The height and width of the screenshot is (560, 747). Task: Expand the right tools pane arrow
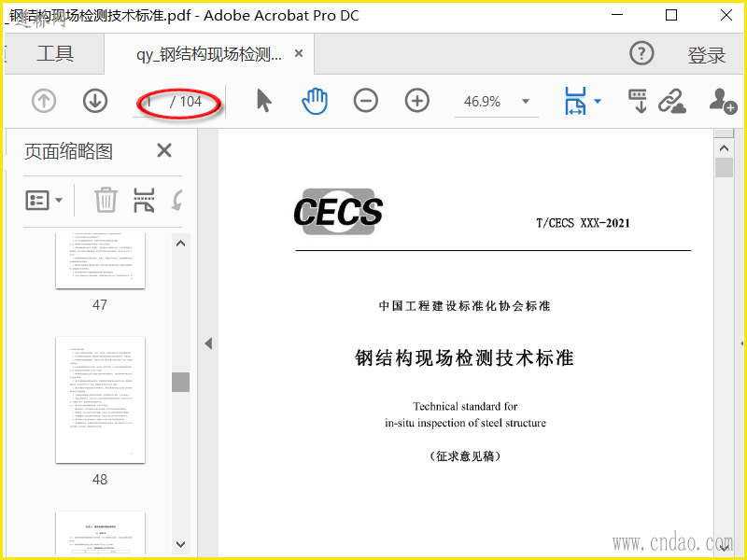click(x=741, y=343)
